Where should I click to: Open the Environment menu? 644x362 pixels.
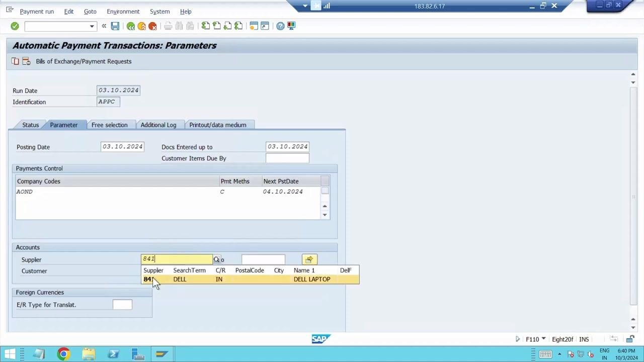point(123,12)
